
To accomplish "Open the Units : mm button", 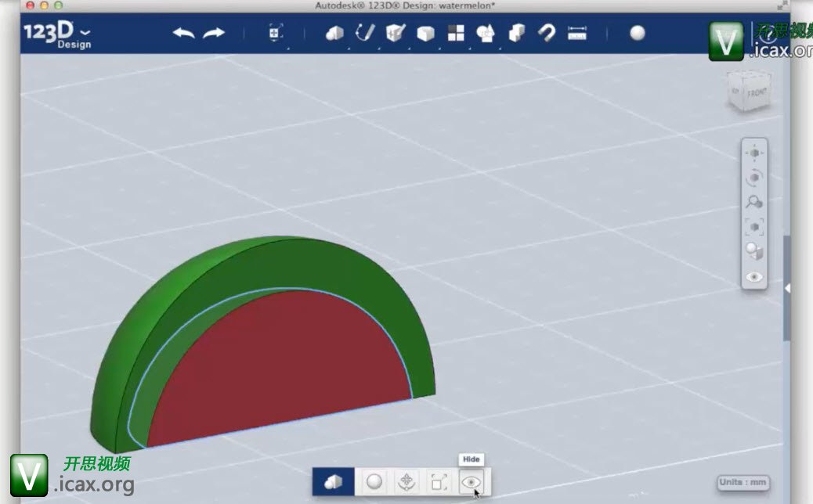I will [x=743, y=482].
